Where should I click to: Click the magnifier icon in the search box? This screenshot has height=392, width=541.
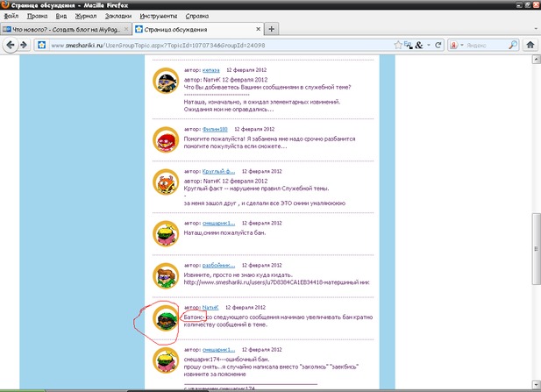point(513,45)
